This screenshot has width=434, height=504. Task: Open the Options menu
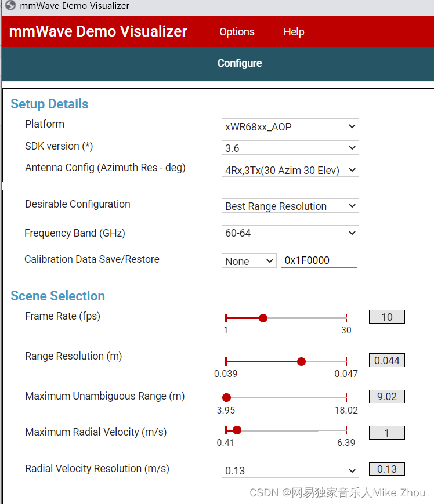pos(237,32)
